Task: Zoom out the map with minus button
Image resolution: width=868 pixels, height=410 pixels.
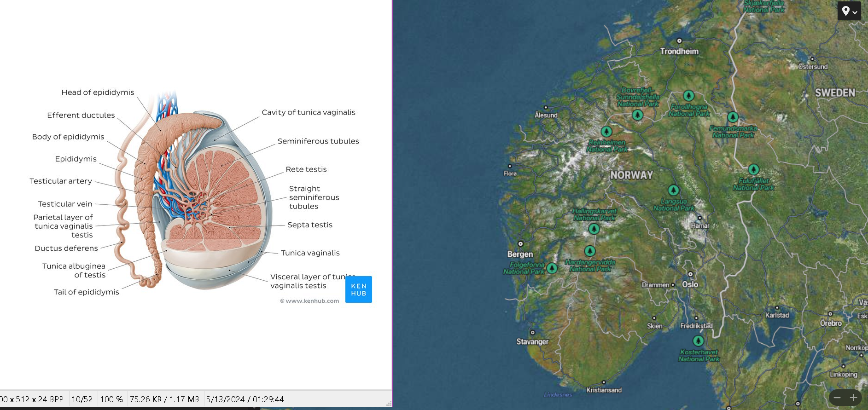Action: 837,398
